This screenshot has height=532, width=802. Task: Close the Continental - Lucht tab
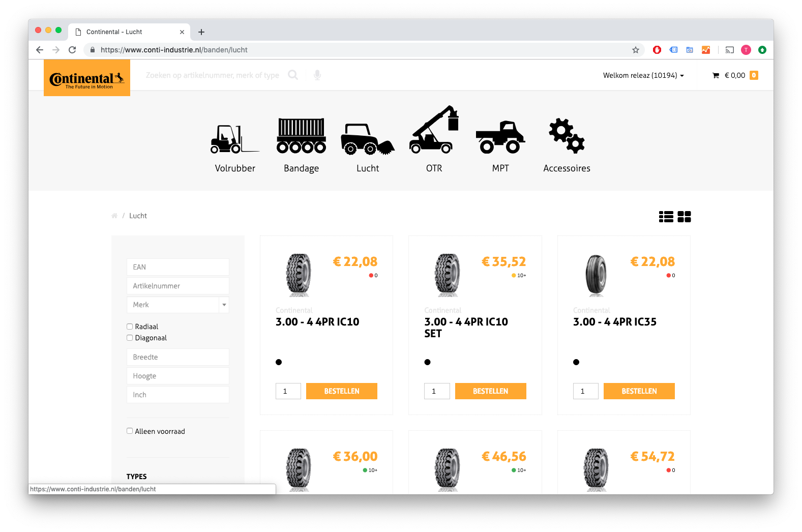[x=182, y=32]
